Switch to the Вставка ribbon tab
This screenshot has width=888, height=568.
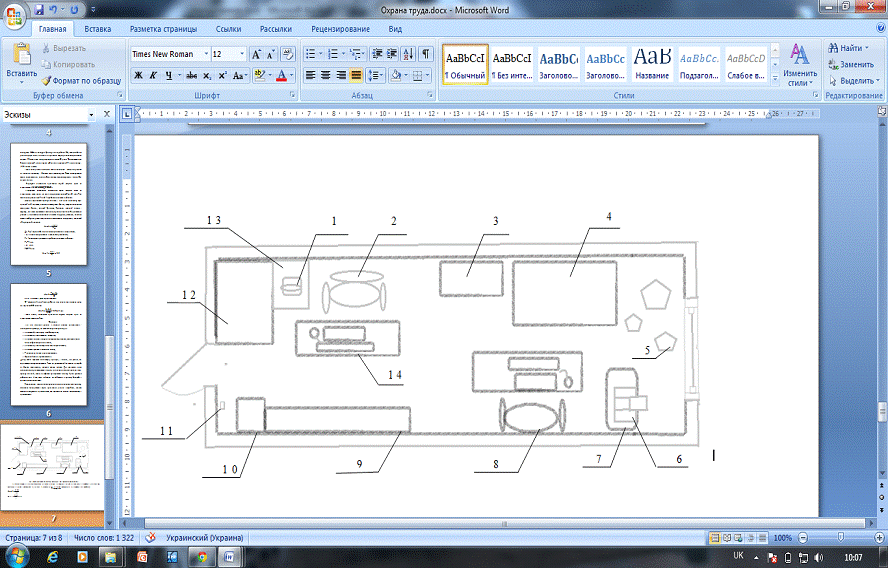98,30
